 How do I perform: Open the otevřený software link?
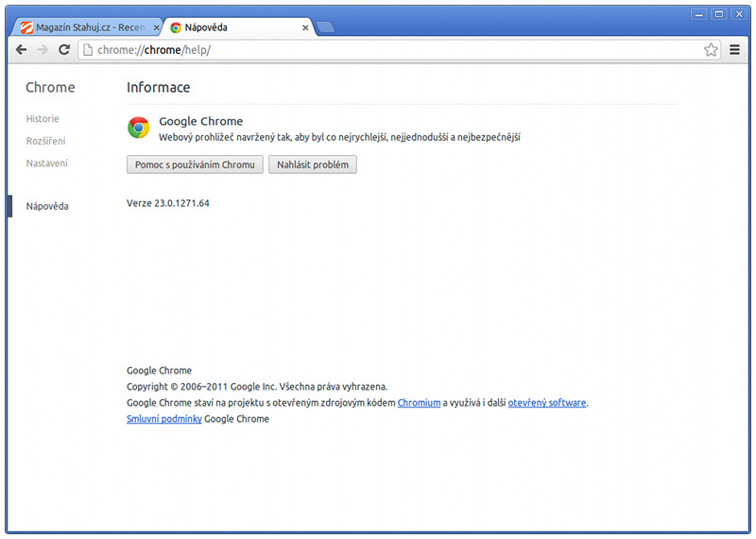[547, 403]
